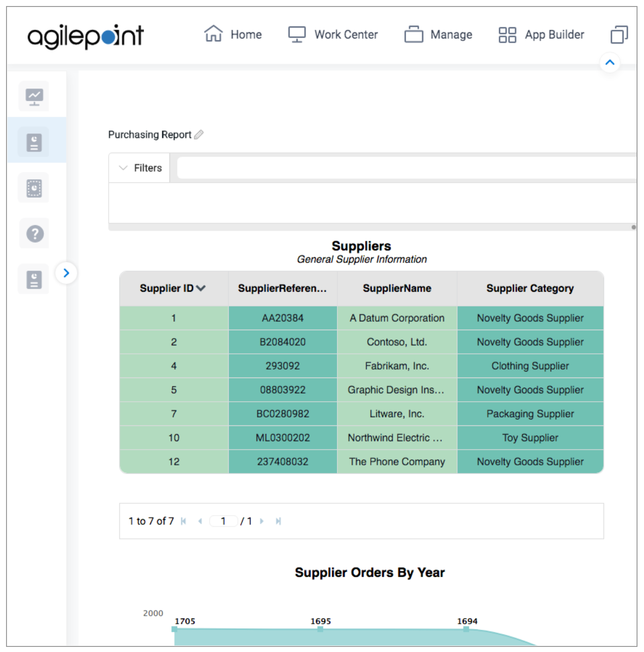This screenshot has width=644, height=652.
Task: Click the Purchasing Report name text
Action: click(x=150, y=135)
